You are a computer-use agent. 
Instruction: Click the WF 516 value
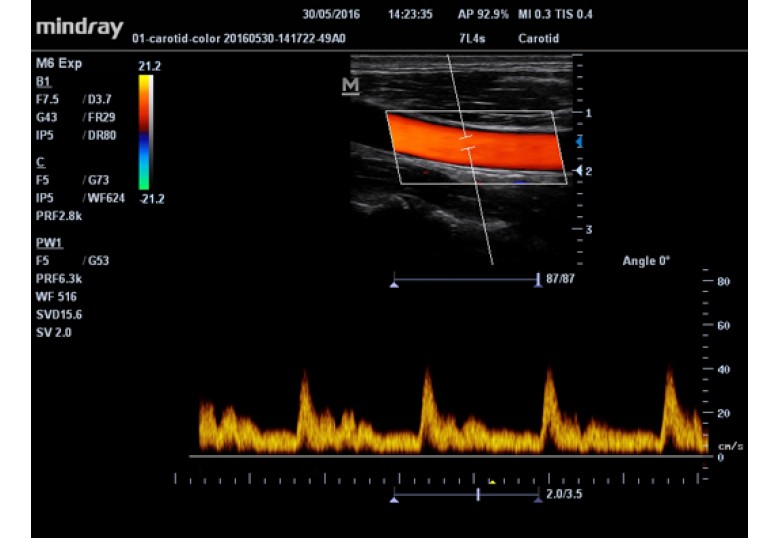[56, 297]
